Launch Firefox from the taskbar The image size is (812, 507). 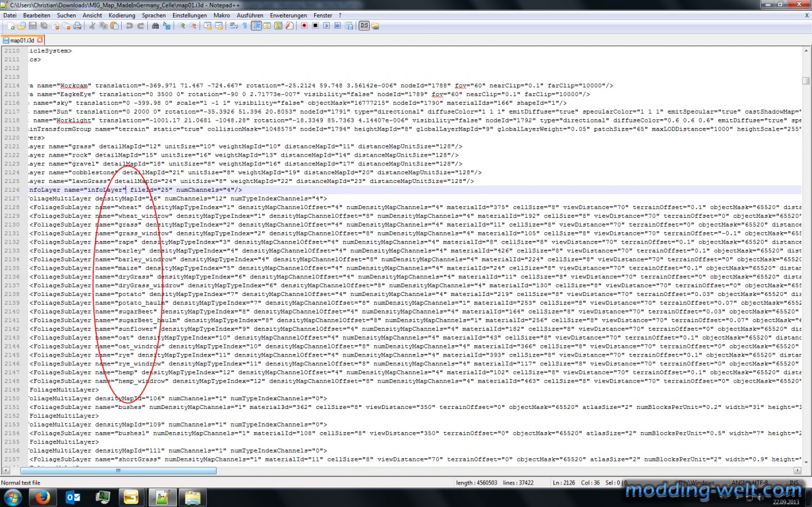[43, 498]
